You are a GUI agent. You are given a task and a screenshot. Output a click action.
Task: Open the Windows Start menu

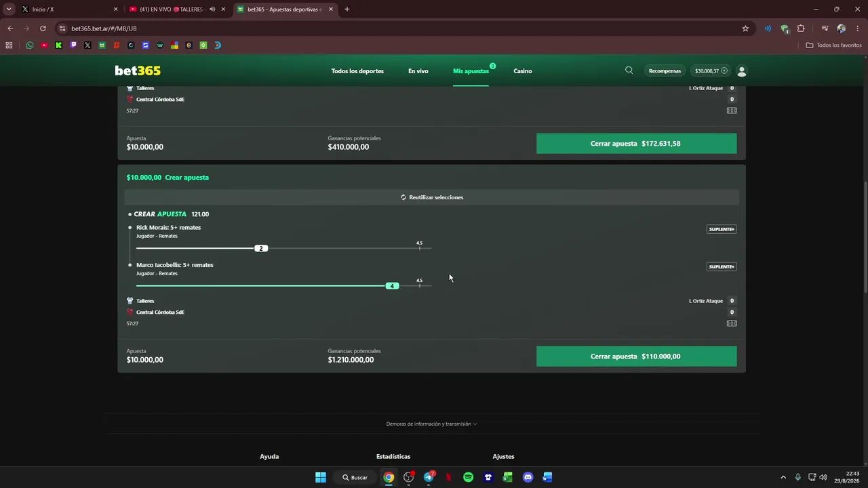tap(321, 477)
